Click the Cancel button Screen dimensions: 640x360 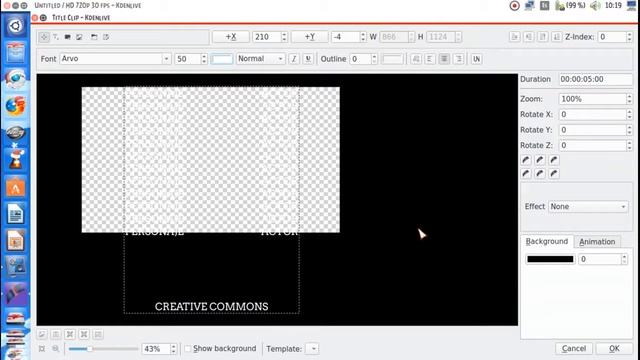(x=574, y=349)
